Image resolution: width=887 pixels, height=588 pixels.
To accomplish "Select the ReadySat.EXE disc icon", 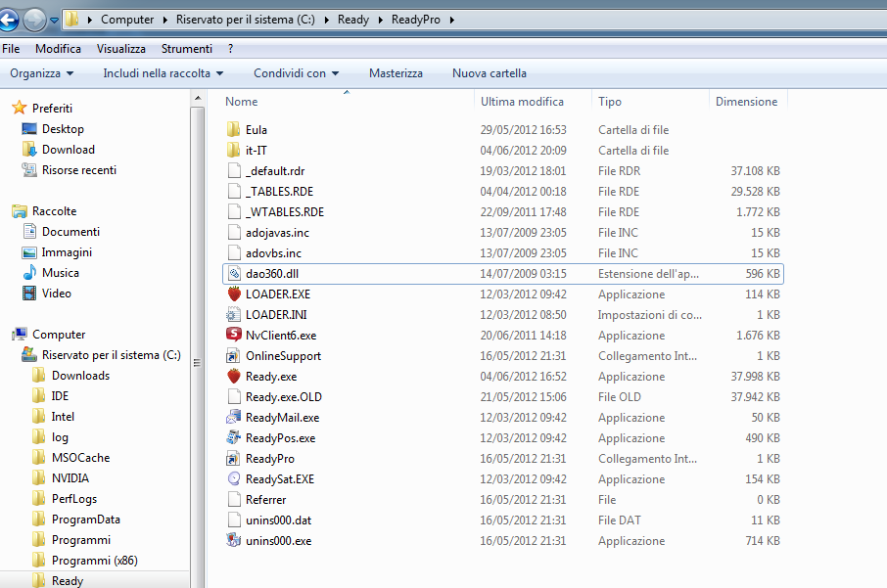I will [234, 478].
